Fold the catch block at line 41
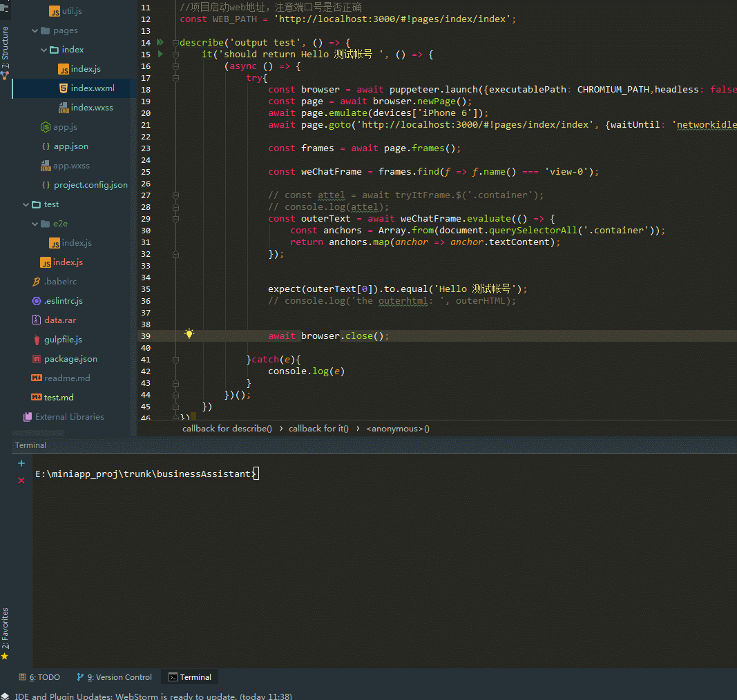The height and width of the screenshot is (700, 737). [175, 360]
